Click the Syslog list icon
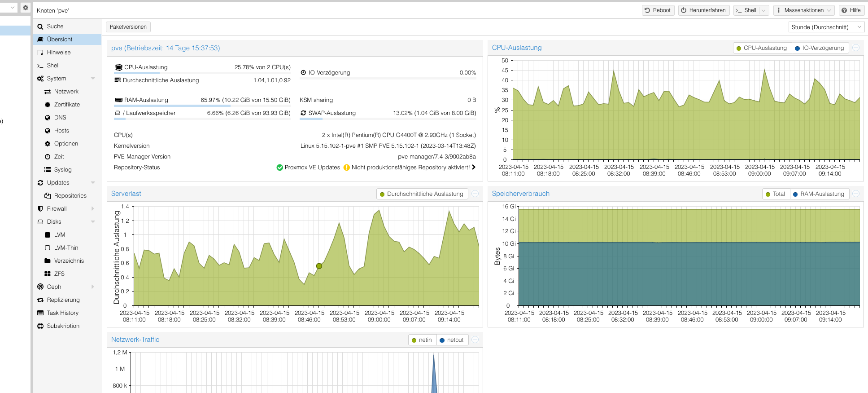 point(48,170)
